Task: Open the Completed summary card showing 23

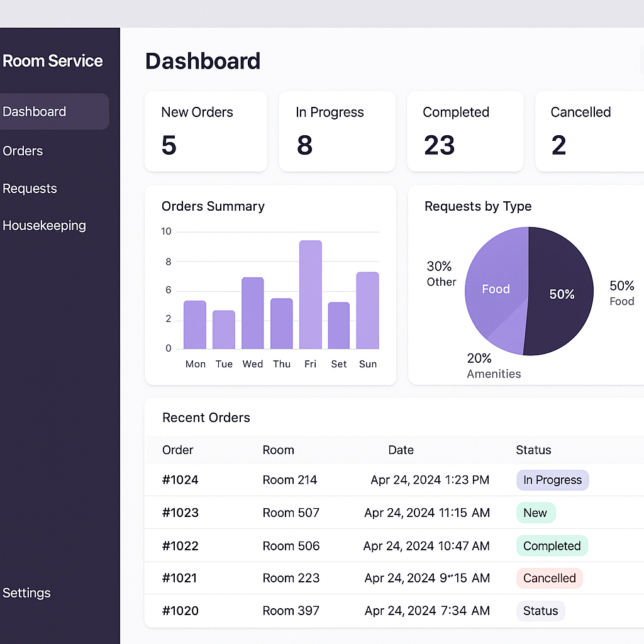Action: (465, 131)
